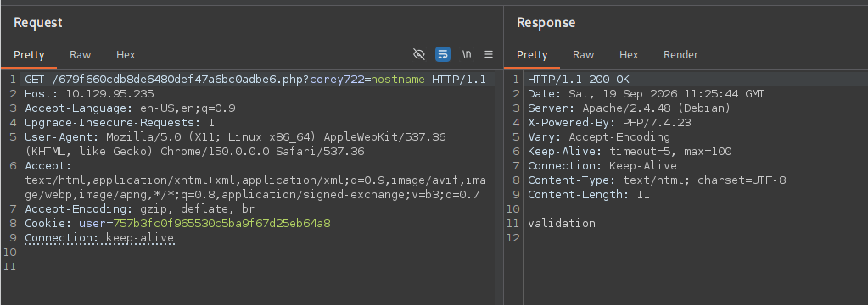This screenshot has width=868, height=305.
Task: Toggle the \n newline display button
Action: click(467, 54)
